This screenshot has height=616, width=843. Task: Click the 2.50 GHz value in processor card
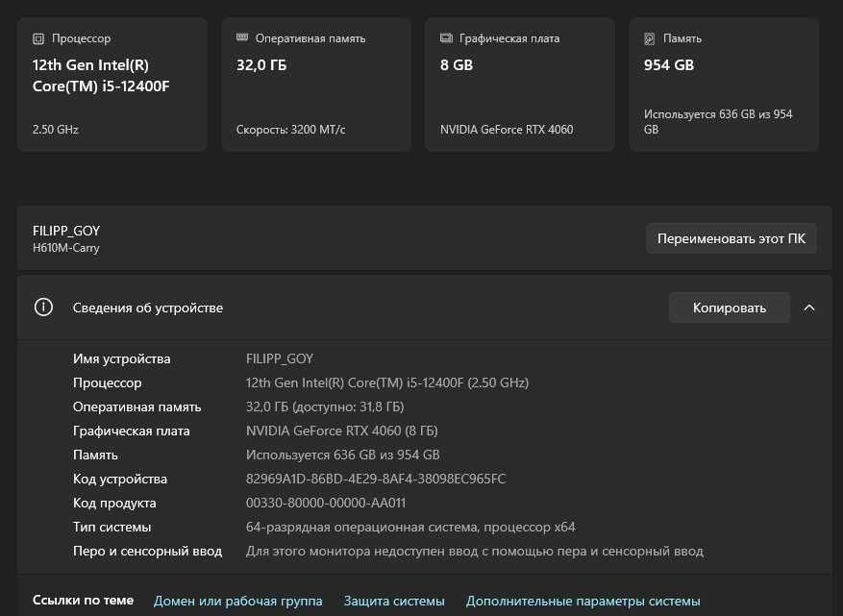coord(56,130)
